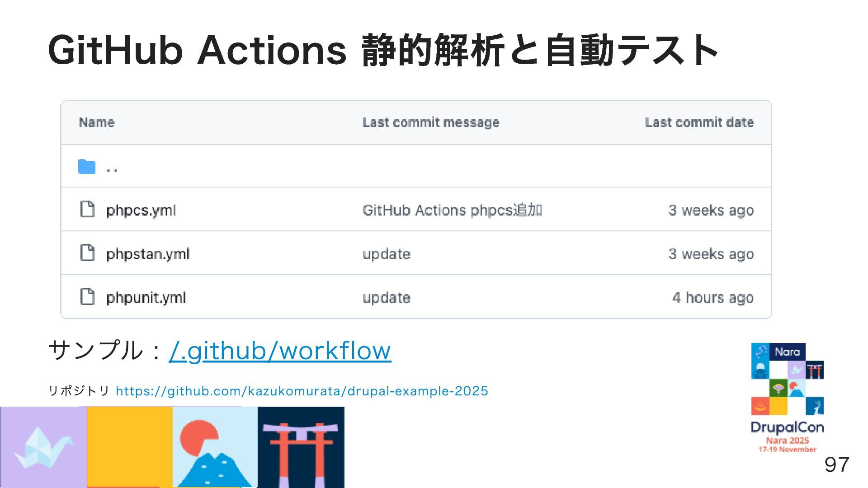
Task: Open the phpcs.yml file
Action: pyautogui.click(x=141, y=210)
